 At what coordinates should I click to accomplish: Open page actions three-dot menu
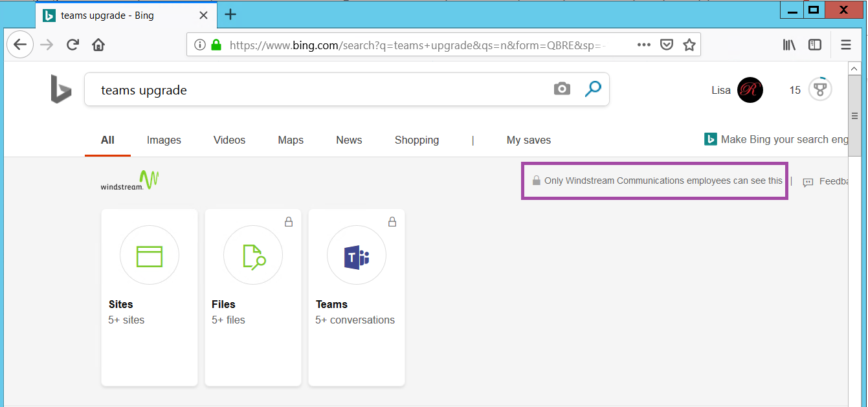point(643,45)
